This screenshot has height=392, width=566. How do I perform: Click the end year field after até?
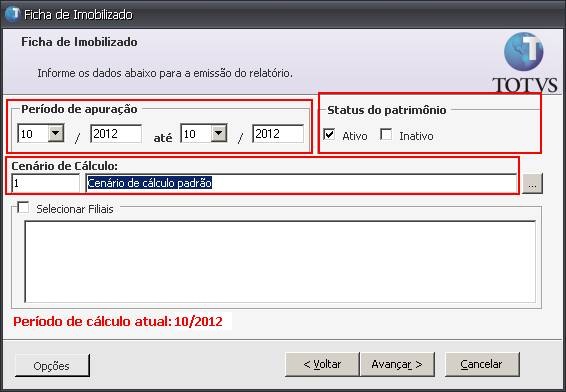point(278,134)
